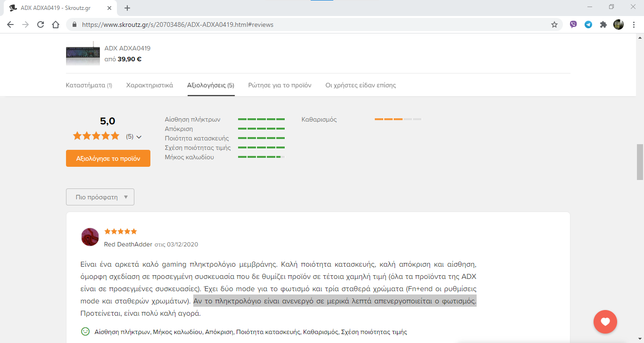Click the Σχέση ποιότητας τιμής rating bar
Viewport: 644px width, 343px height.
262,147
